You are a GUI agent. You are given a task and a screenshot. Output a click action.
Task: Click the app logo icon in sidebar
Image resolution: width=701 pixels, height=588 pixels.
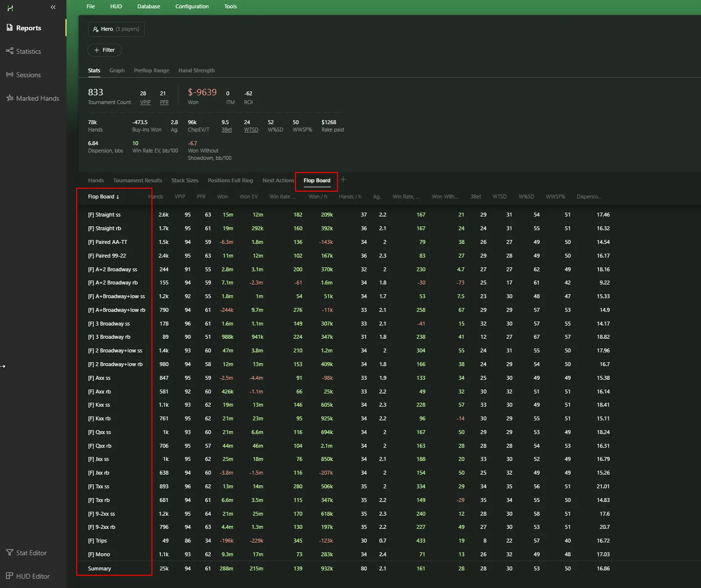point(10,8)
